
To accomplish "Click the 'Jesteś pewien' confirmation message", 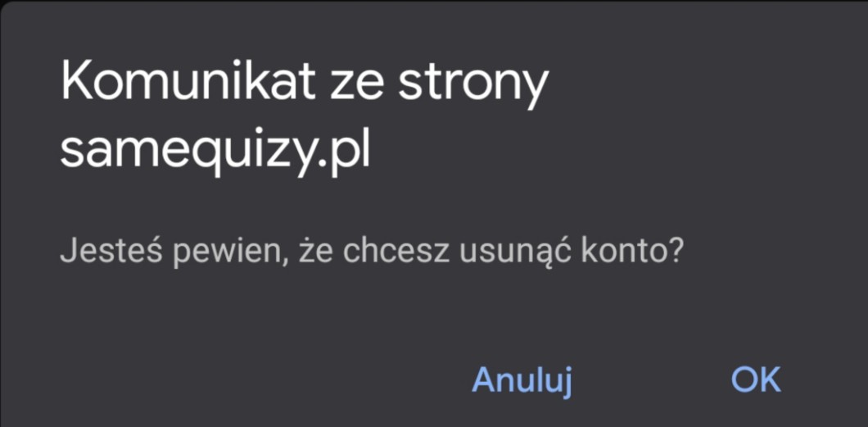I will [x=372, y=252].
